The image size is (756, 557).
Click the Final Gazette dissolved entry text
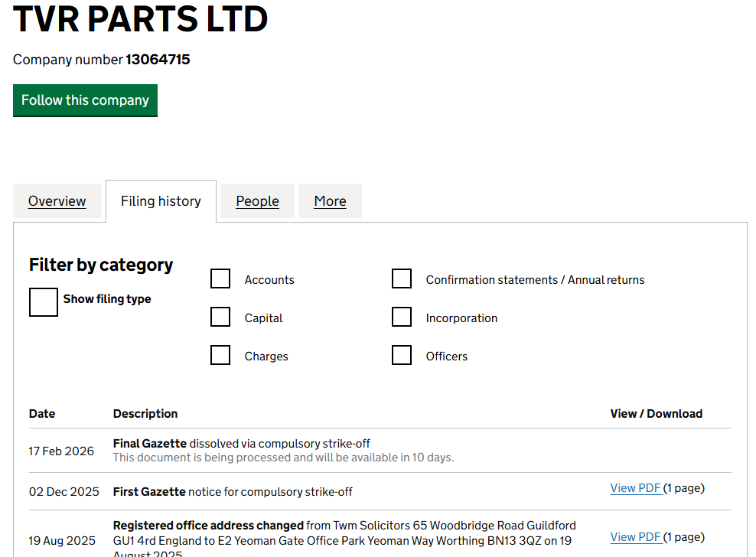(x=241, y=444)
